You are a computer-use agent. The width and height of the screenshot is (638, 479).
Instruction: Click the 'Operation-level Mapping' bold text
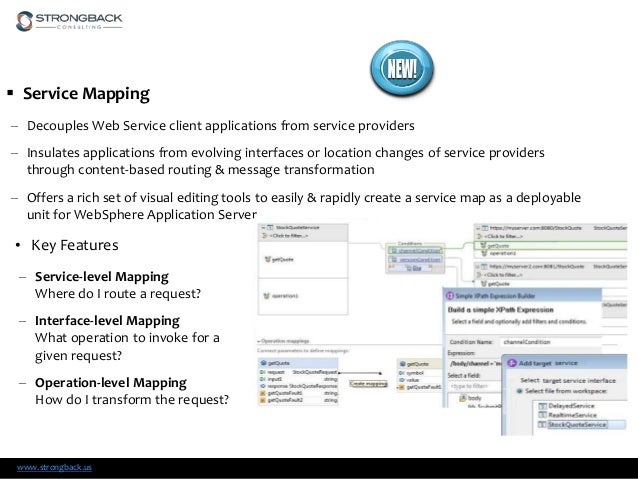(111, 383)
